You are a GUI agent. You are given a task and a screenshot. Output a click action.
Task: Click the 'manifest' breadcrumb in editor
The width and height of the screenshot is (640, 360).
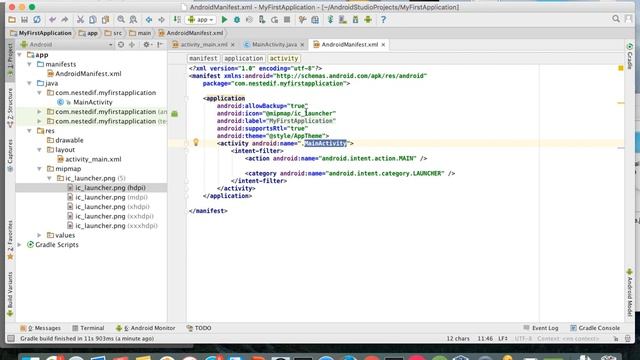[203, 58]
